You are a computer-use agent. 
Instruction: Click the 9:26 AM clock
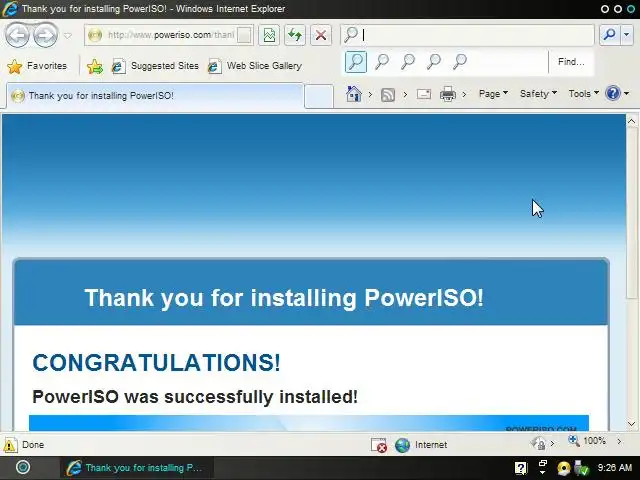pyautogui.click(x=615, y=468)
